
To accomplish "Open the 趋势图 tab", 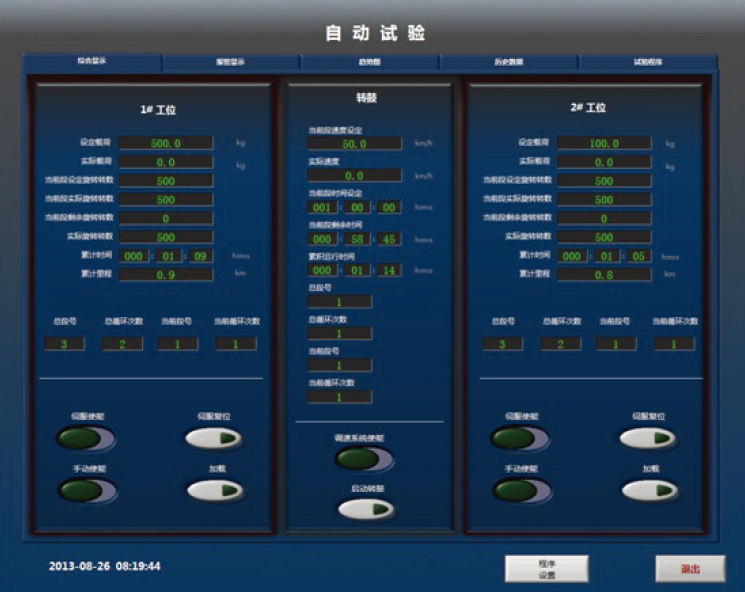I will 369,62.
